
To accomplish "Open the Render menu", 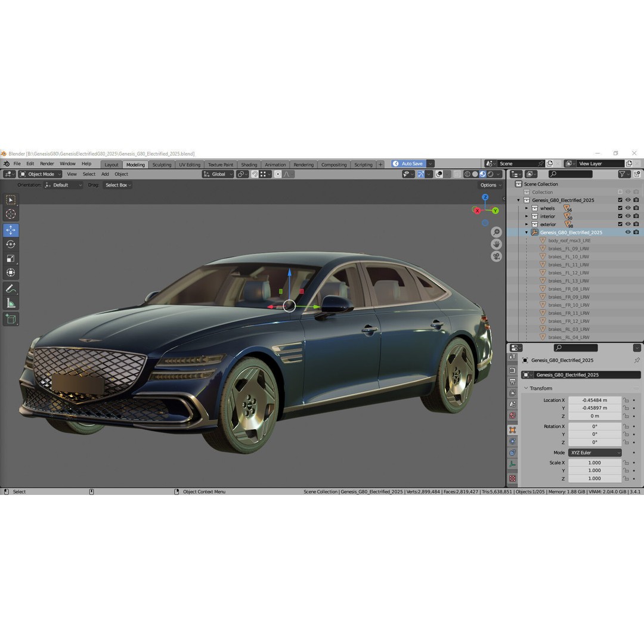I will click(47, 164).
